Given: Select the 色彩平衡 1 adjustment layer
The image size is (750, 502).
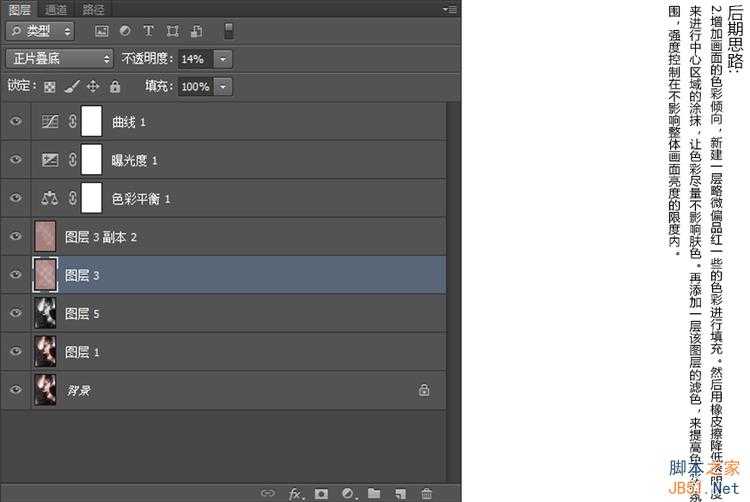Looking at the screenshot, I should [140, 199].
